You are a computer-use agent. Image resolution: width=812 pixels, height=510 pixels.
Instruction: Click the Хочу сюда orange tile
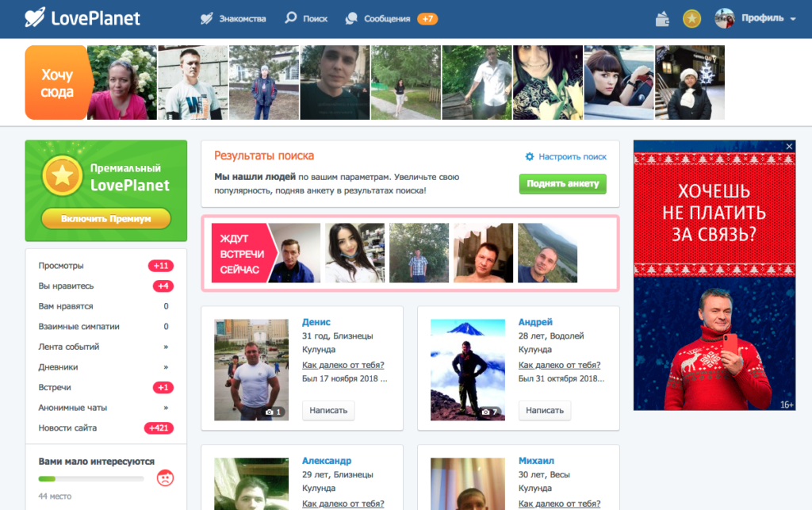click(x=57, y=82)
